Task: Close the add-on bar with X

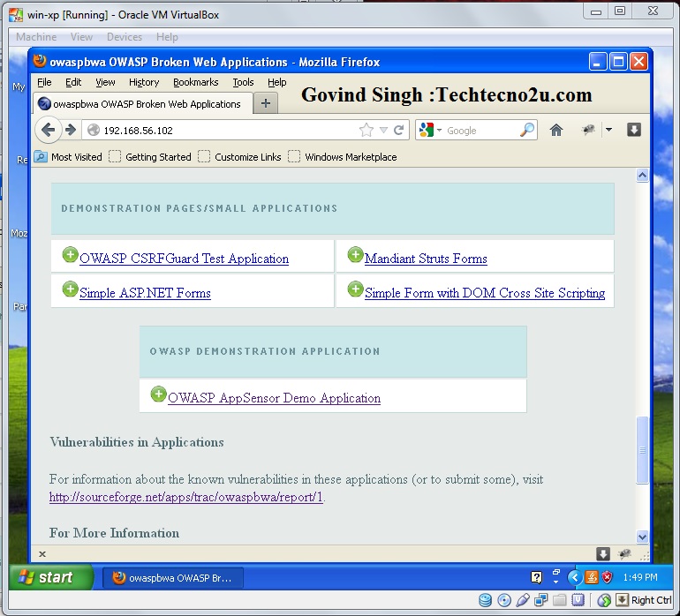Action: (x=42, y=553)
